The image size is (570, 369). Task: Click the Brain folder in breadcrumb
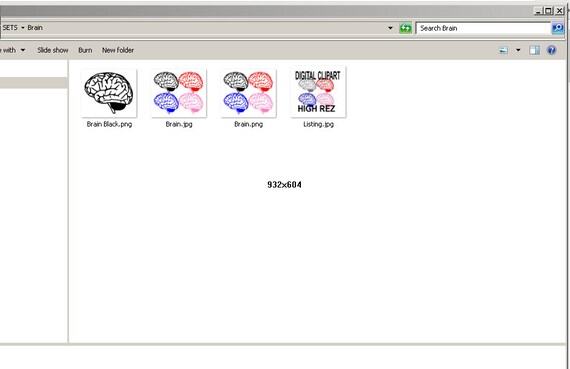point(35,28)
